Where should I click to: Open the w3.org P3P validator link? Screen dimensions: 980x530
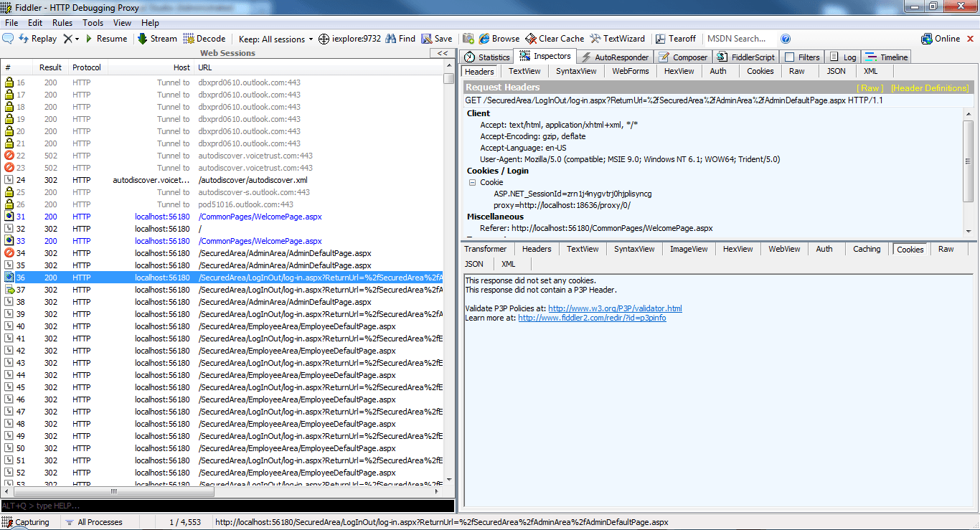[615, 308]
